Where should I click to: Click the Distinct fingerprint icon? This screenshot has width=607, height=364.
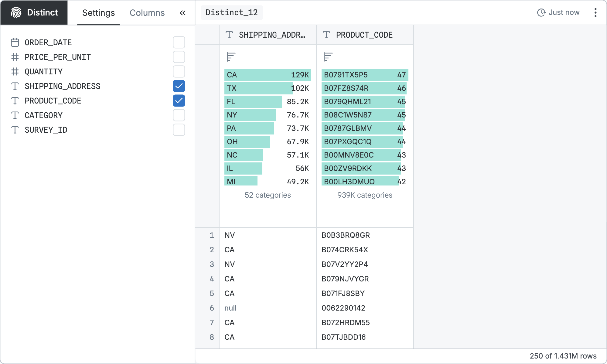point(16,12)
